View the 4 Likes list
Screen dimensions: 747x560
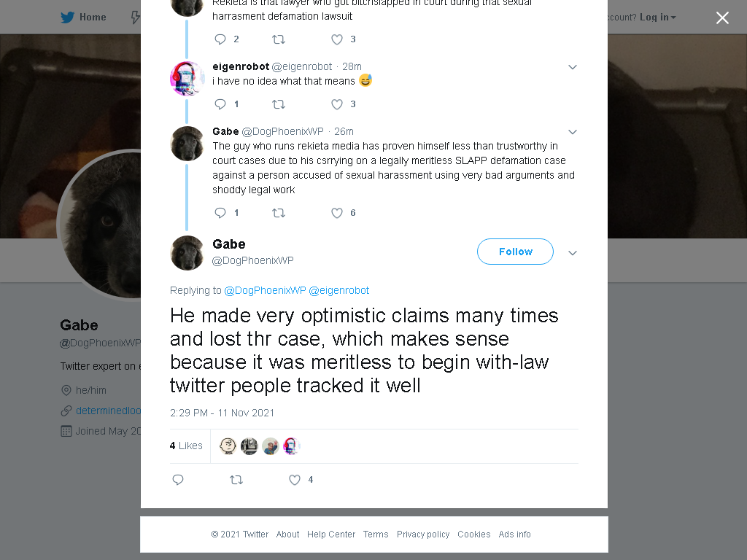click(x=186, y=446)
